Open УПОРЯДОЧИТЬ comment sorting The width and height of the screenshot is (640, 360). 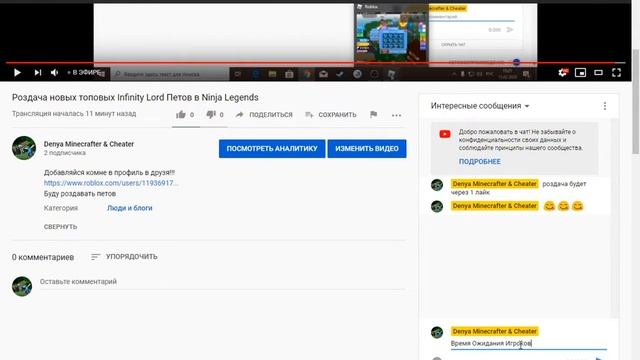click(124, 257)
